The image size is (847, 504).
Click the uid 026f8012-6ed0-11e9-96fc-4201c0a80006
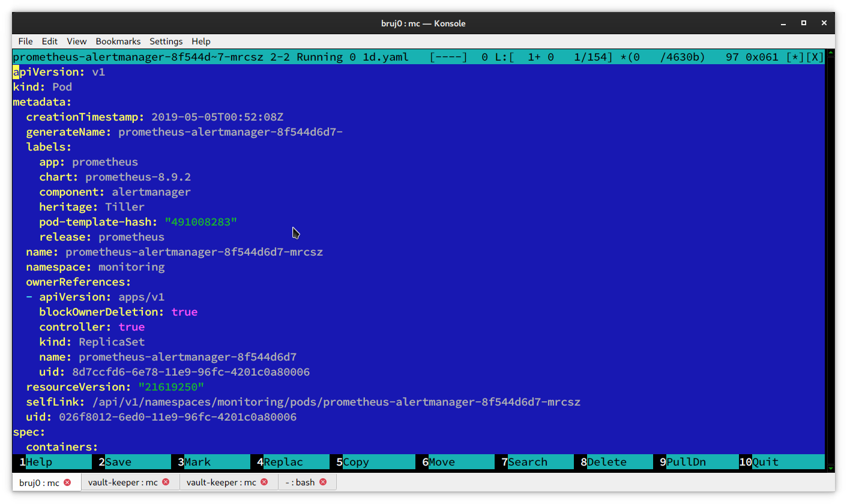(x=178, y=417)
